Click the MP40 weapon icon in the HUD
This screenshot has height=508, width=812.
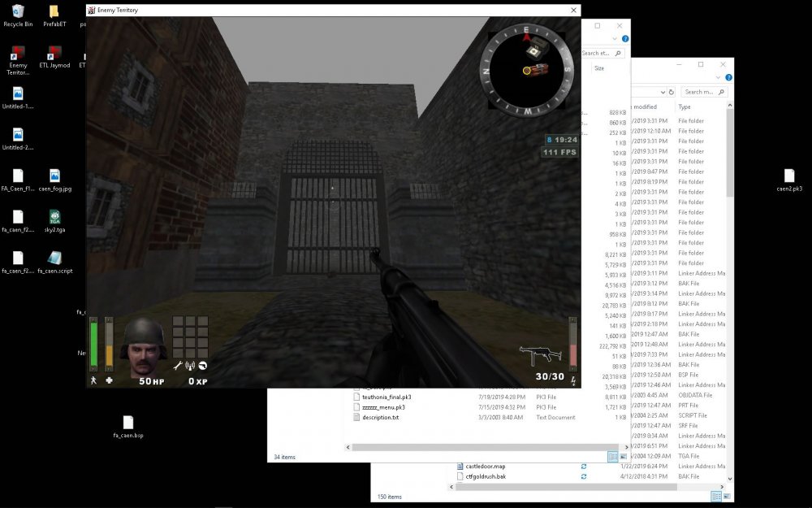point(540,357)
